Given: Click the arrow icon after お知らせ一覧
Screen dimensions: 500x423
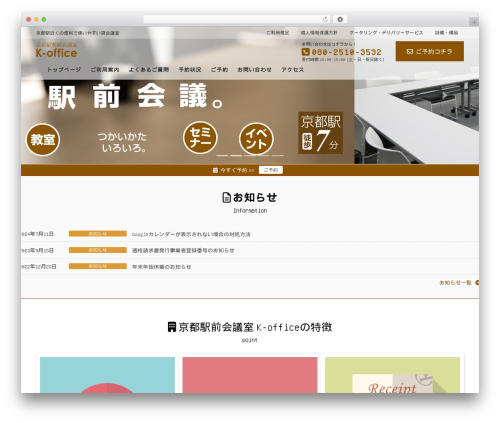Looking at the screenshot, I should coord(477,283).
